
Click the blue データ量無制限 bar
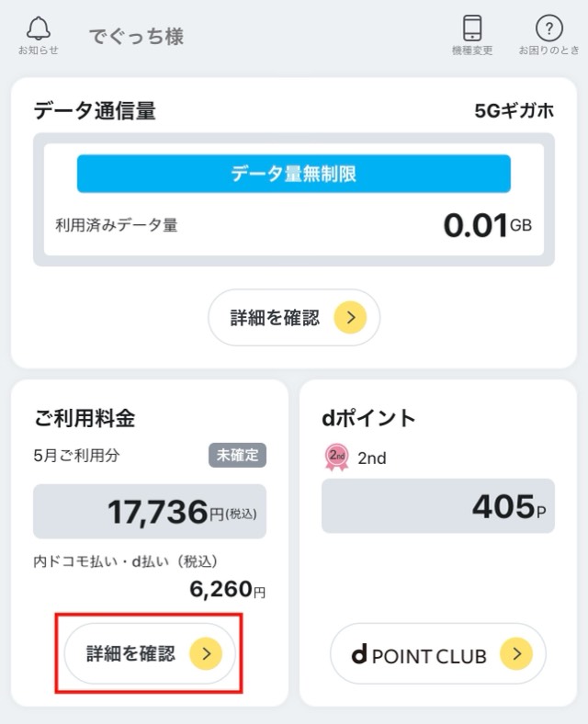293,174
